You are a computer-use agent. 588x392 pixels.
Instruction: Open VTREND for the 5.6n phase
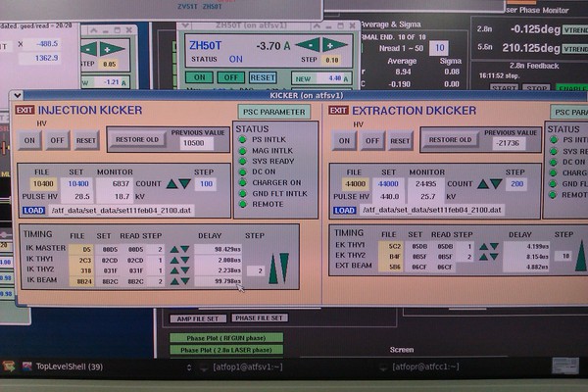tap(575, 48)
